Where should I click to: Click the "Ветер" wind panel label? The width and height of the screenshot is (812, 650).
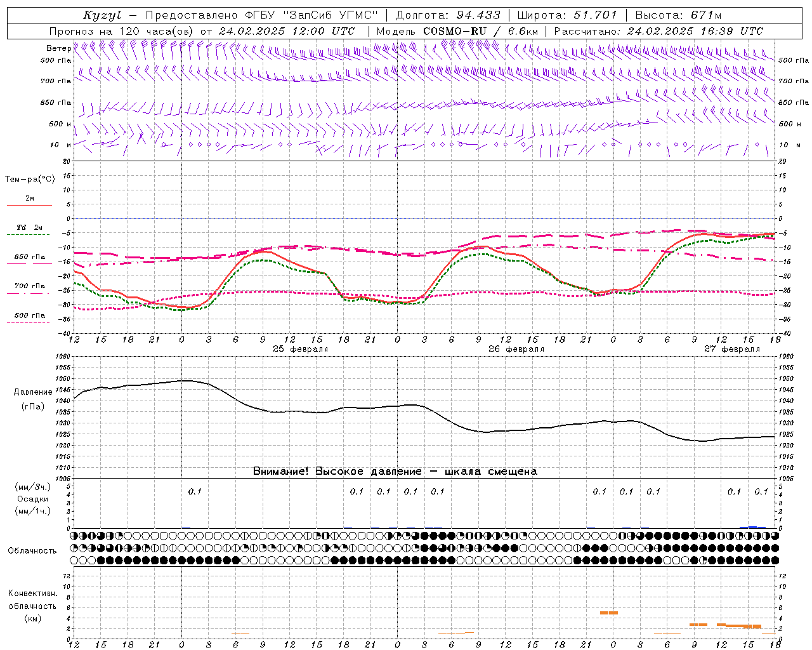pos(58,48)
